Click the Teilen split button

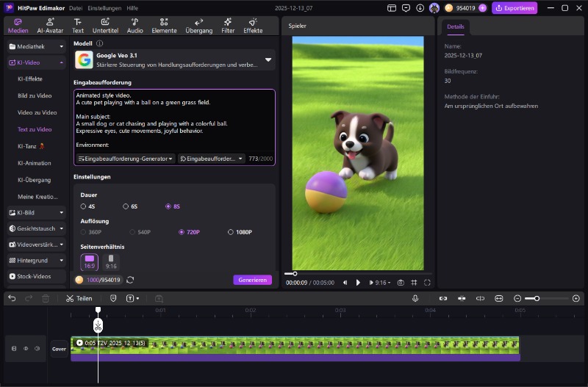point(79,299)
